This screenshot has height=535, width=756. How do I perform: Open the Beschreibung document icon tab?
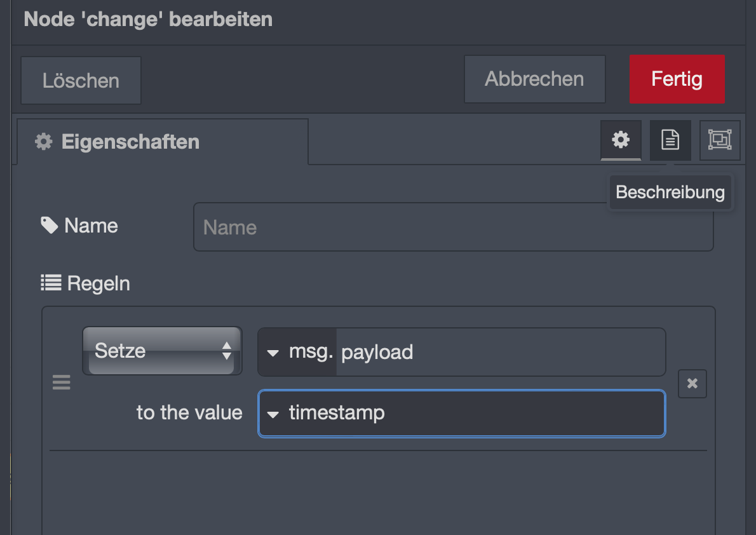coord(670,140)
